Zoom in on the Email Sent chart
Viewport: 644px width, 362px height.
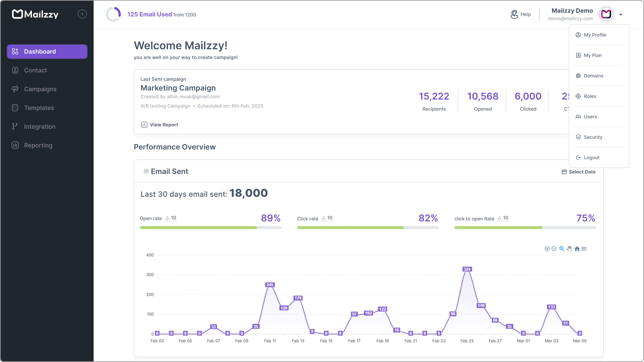547,249
